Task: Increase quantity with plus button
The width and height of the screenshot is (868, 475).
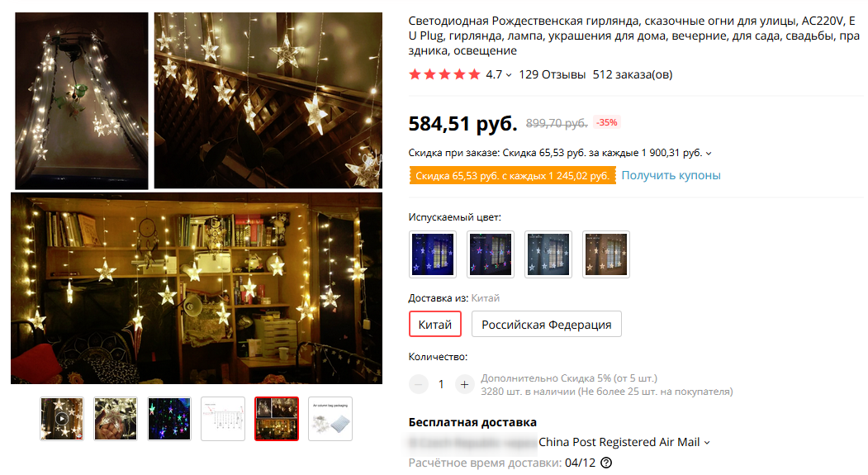Action: point(464,384)
